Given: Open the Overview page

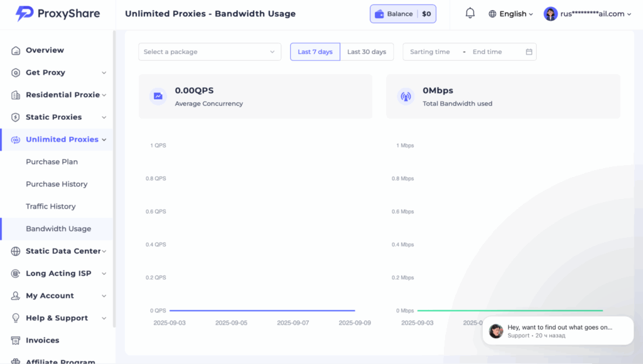Looking at the screenshot, I should tap(57, 50).
